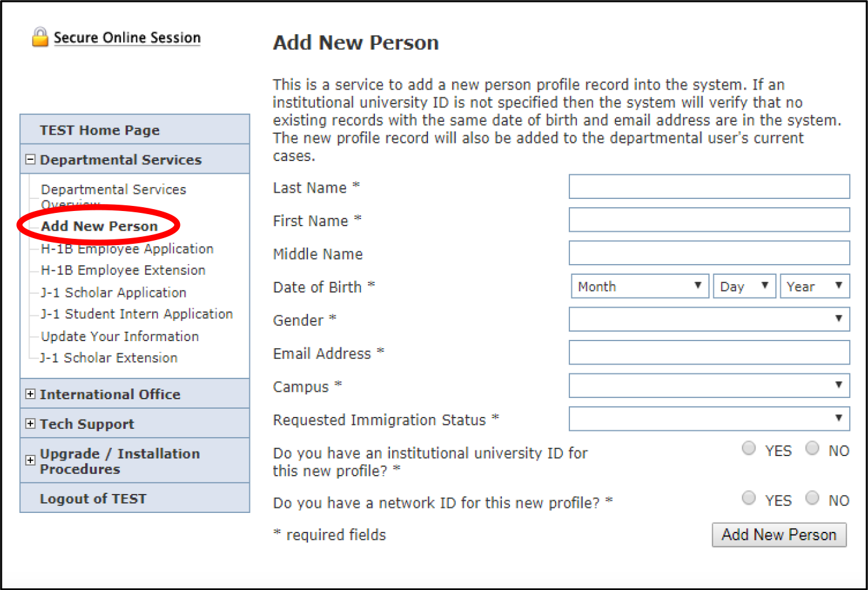
Task: Submit form with Add New Person button
Action: tap(779, 534)
